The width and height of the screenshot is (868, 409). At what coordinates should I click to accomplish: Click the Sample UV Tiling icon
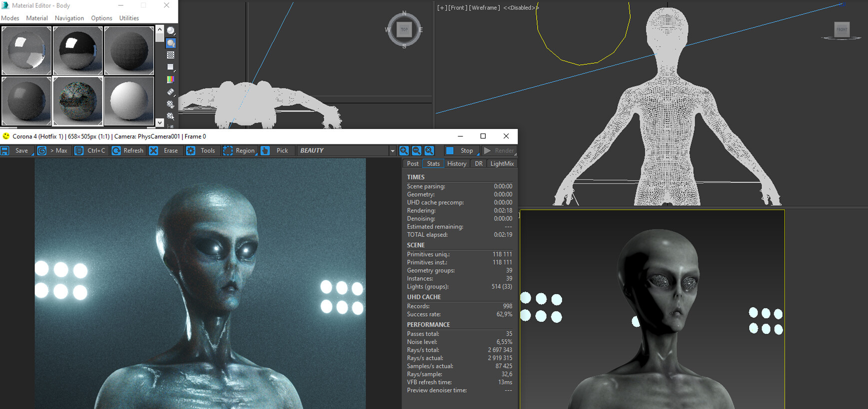[x=171, y=67]
